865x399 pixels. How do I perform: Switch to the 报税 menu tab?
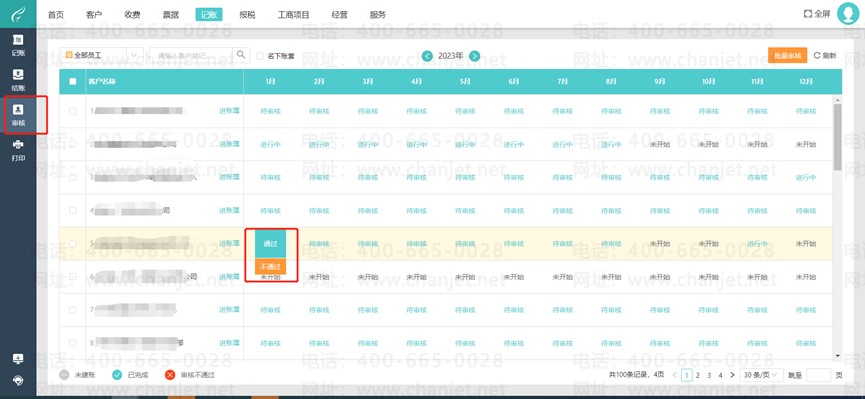[x=247, y=15]
